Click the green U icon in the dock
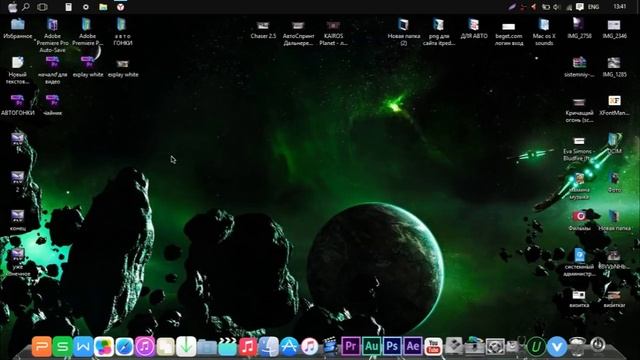The width and height of the screenshot is (640, 360). (x=536, y=347)
